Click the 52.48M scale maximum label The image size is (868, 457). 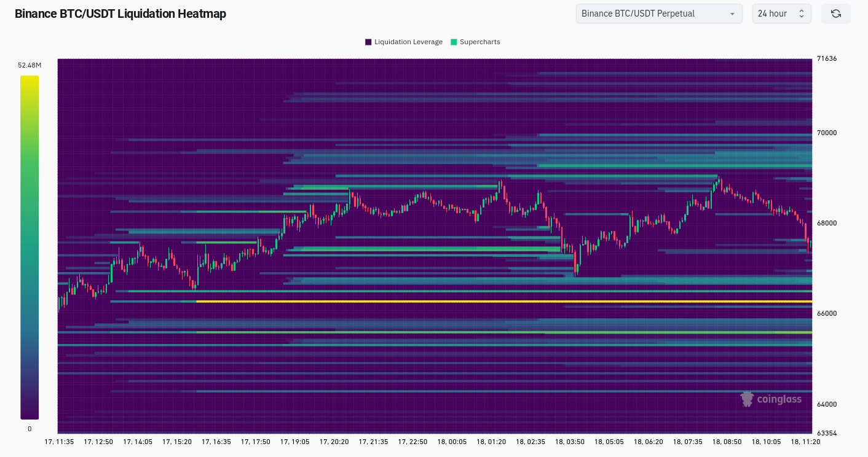(30, 65)
